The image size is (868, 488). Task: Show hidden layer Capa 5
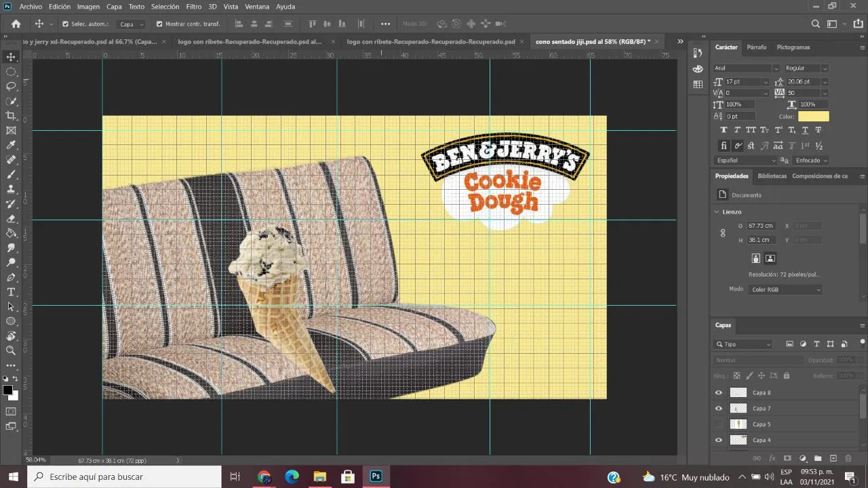coord(719,424)
